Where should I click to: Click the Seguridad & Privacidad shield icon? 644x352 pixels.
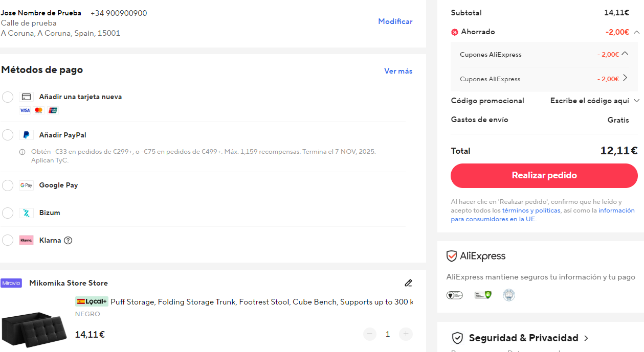457,338
